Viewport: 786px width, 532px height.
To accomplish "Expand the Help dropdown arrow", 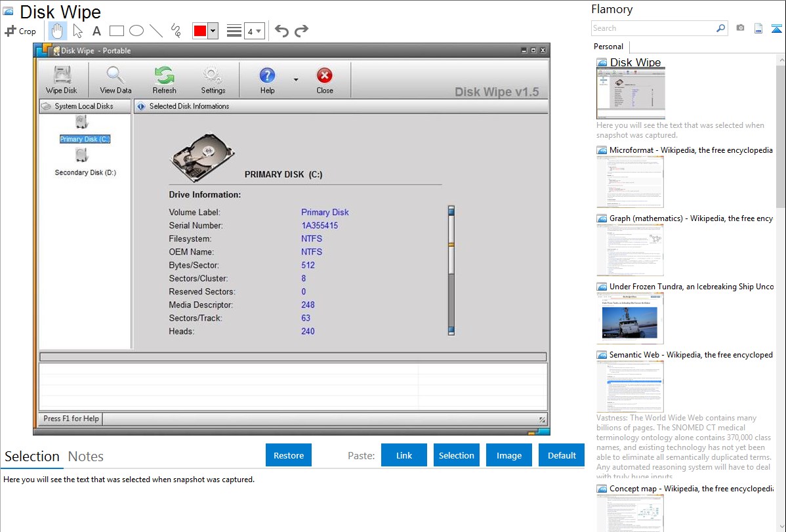I will 296,80.
